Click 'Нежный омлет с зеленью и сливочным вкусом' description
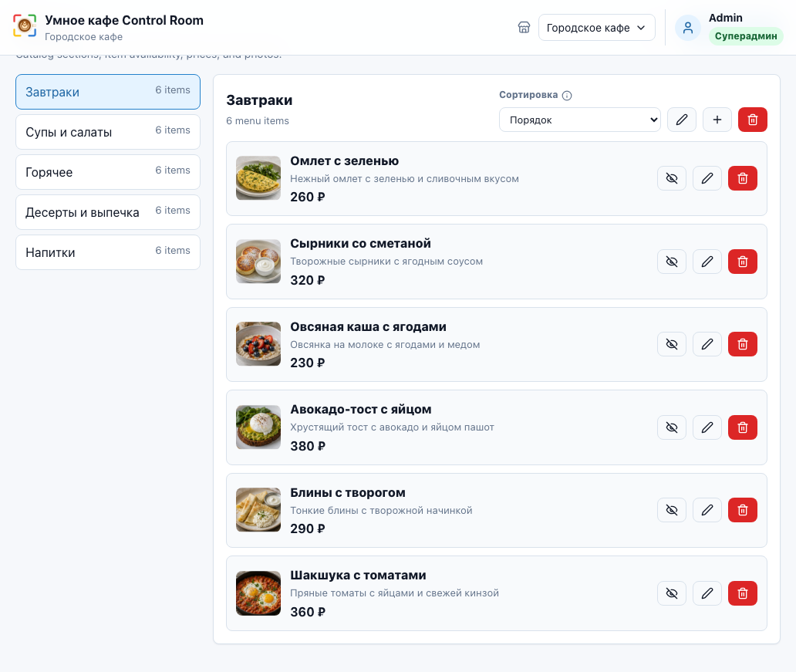This screenshot has width=796, height=672. point(405,179)
